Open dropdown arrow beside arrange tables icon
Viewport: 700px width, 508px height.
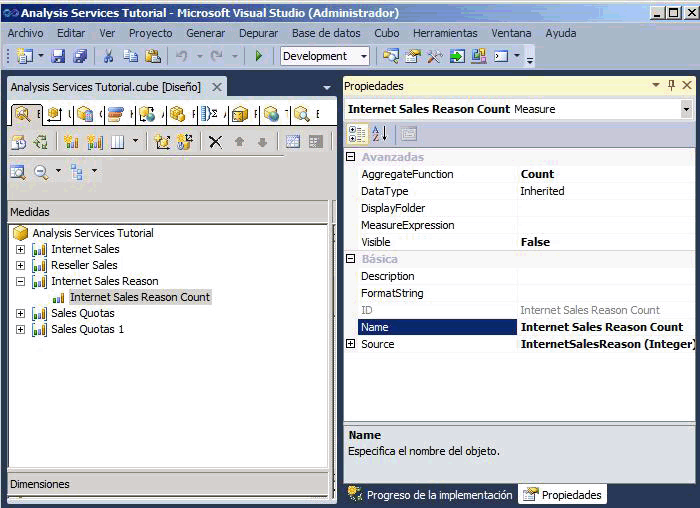[x=94, y=171]
